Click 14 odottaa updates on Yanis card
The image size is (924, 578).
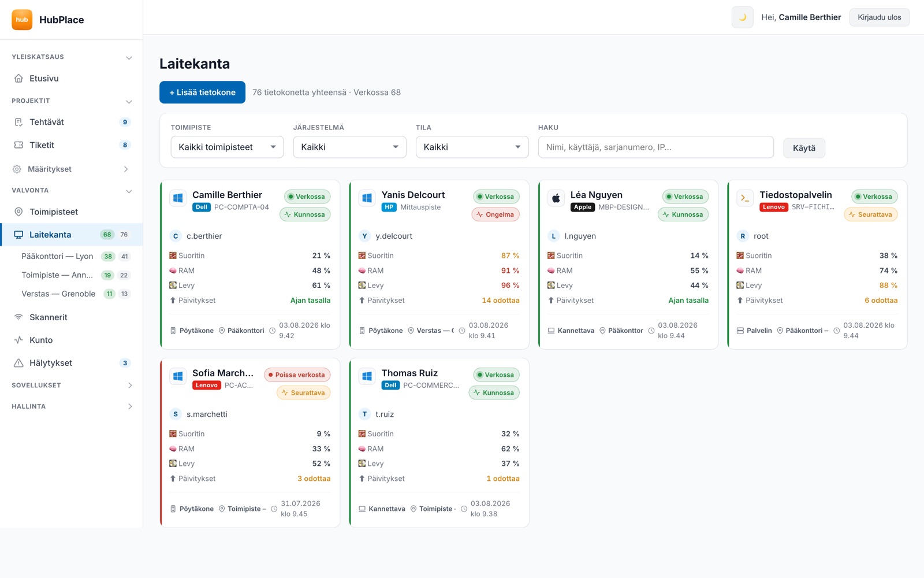[x=501, y=301]
